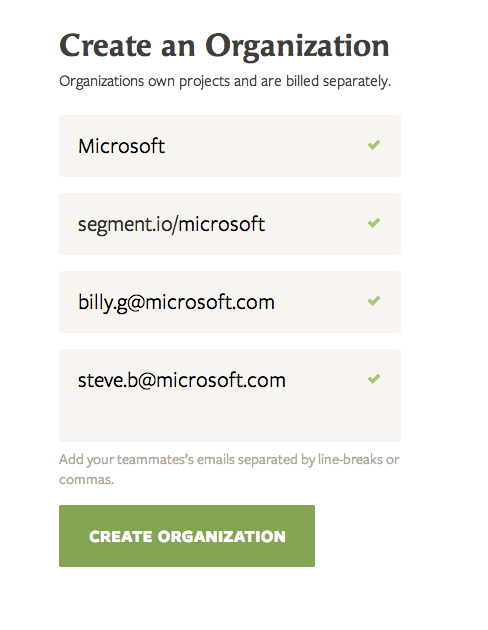Focus the segment.io/microsoft URL field

(230, 224)
